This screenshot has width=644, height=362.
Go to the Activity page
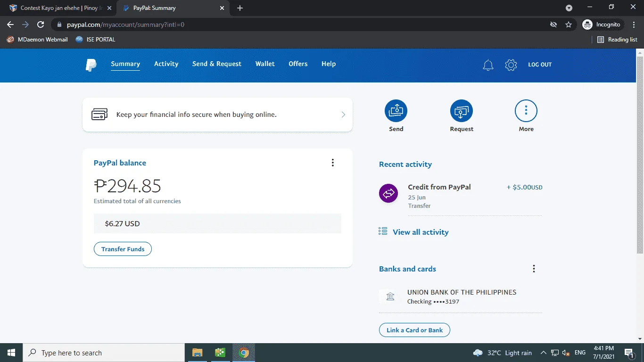pyautogui.click(x=166, y=64)
